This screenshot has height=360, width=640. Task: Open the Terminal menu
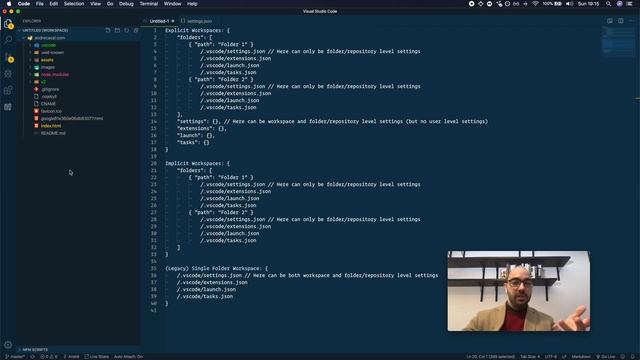coord(149,4)
